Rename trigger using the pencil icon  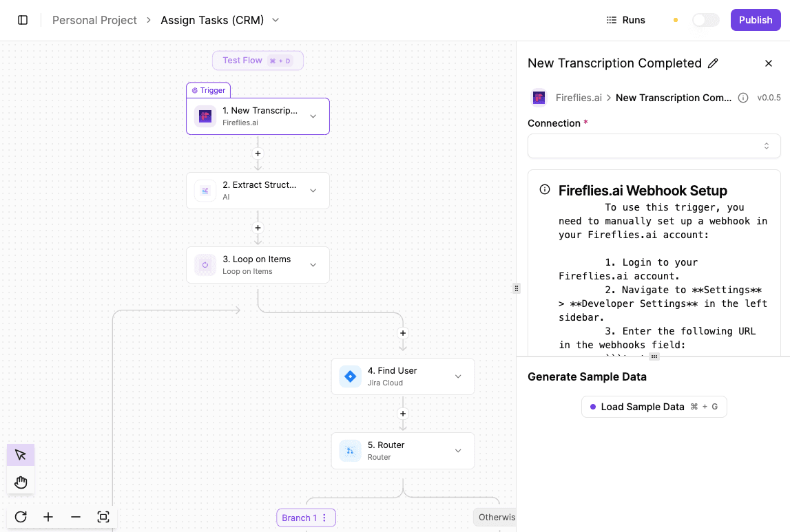(x=714, y=63)
